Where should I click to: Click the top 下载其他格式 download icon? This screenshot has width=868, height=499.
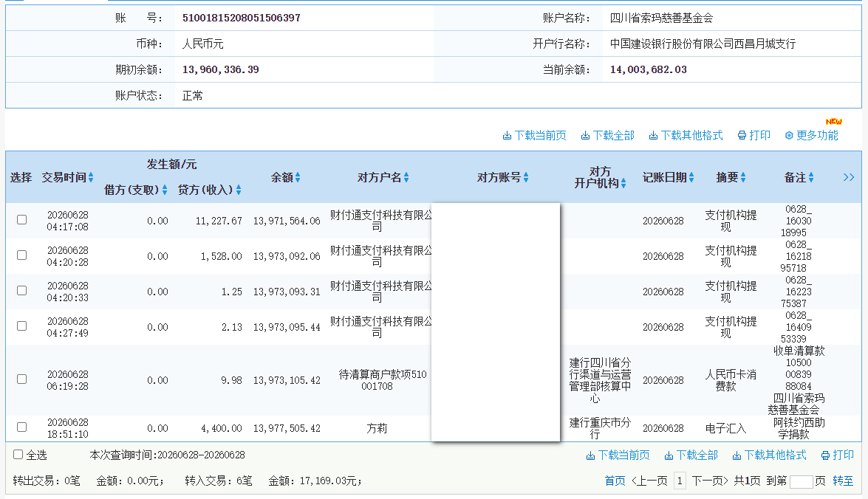click(x=653, y=136)
